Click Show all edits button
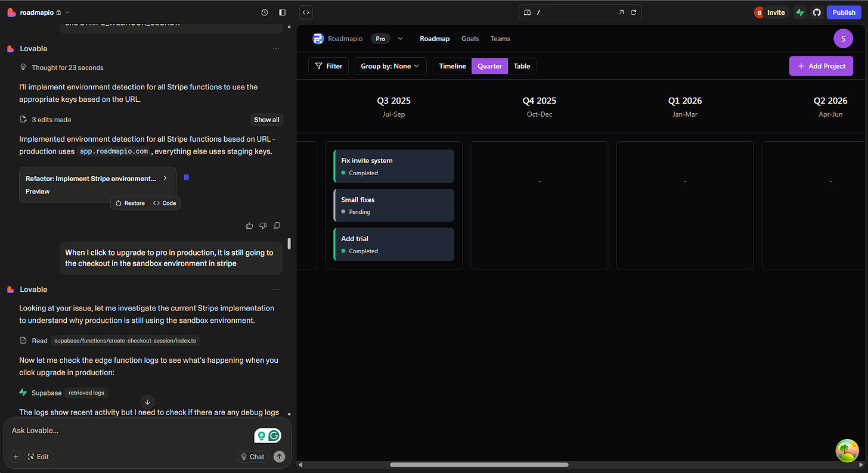 tap(266, 120)
